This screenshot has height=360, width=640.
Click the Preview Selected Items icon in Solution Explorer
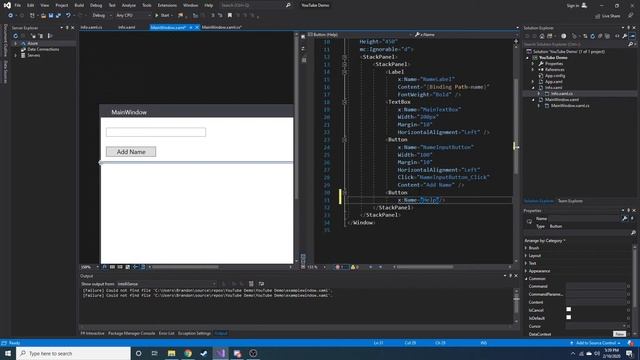pos(632,36)
